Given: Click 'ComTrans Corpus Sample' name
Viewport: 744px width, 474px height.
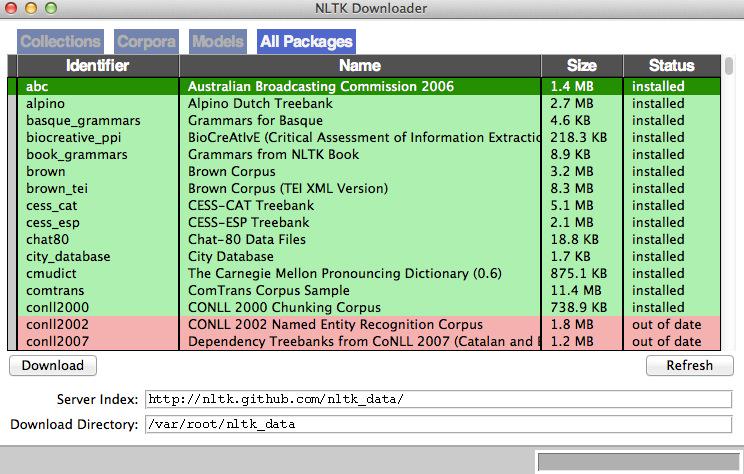Looking at the screenshot, I should click(269, 290).
